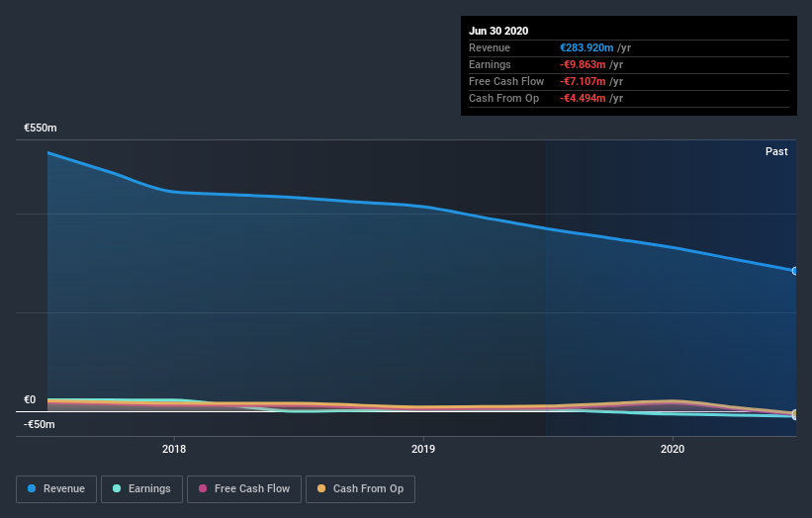Click the Revenue row label in tooltip

490,47
